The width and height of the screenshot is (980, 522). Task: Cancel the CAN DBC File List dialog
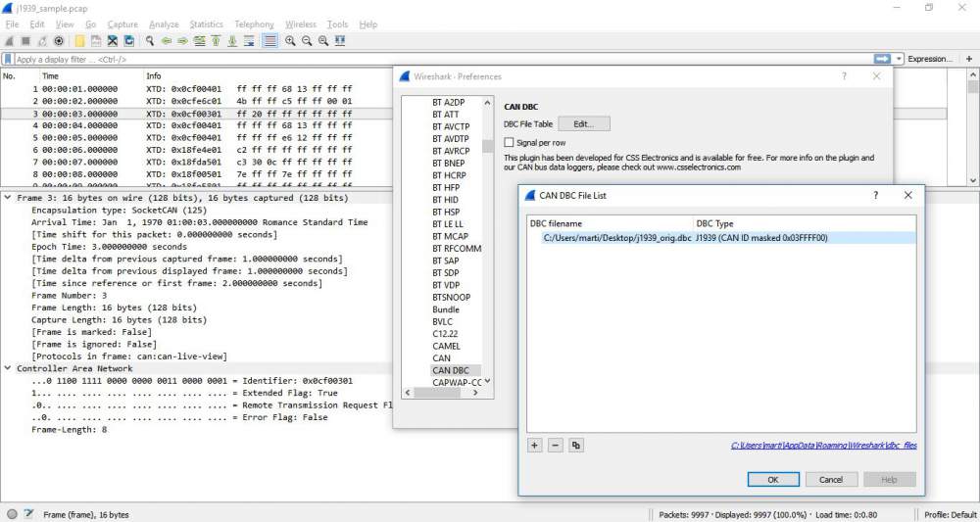pos(831,480)
